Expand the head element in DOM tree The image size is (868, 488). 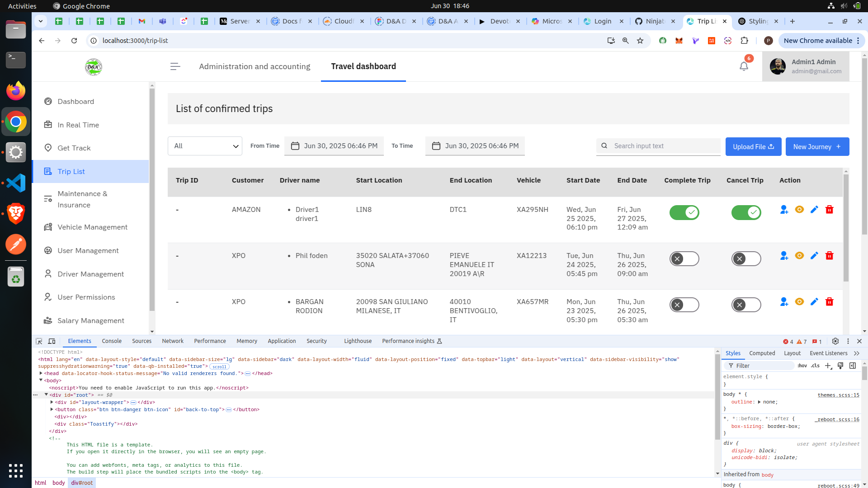pos(41,373)
